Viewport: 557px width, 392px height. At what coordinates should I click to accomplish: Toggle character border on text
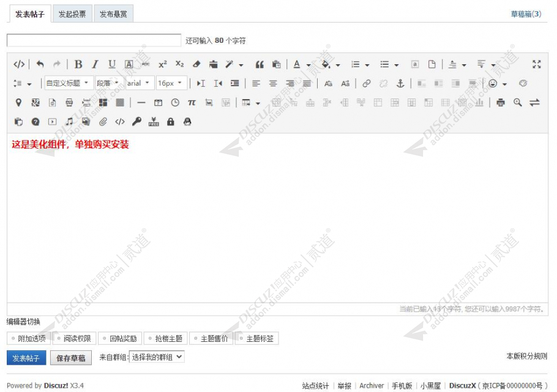(x=129, y=64)
